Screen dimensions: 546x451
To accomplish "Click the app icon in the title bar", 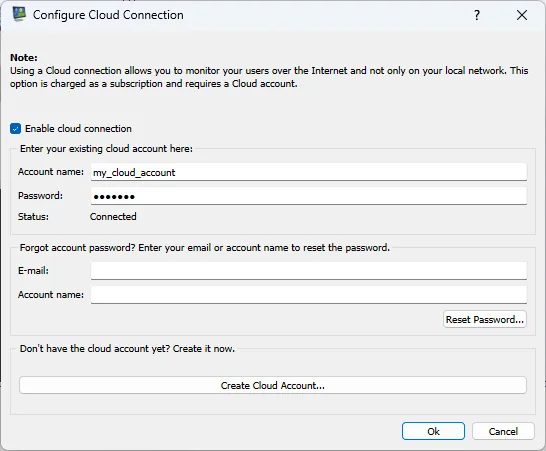I will (x=19, y=14).
